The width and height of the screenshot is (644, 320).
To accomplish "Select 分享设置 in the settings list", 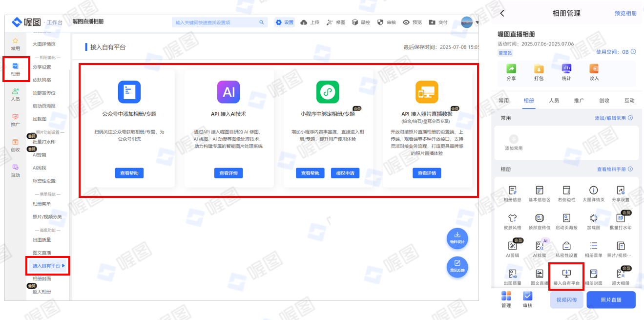I will pyautogui.click(x=42, y=67).
